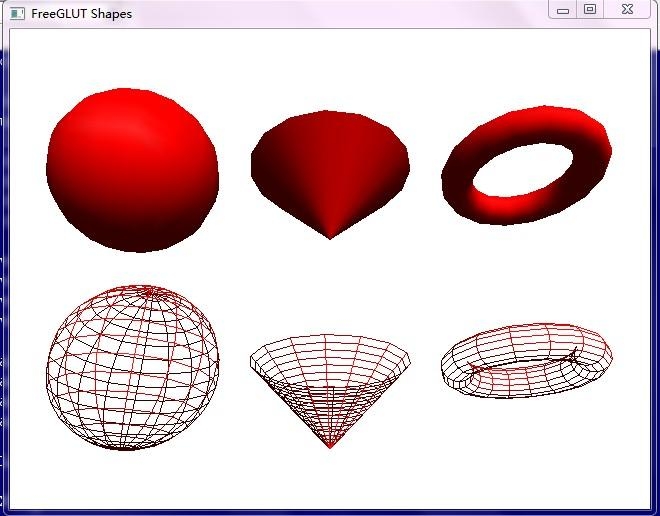
Task: Click the FreeGLUT app icon in title bar
Action: pyautogui.click(x=17, y=14)
